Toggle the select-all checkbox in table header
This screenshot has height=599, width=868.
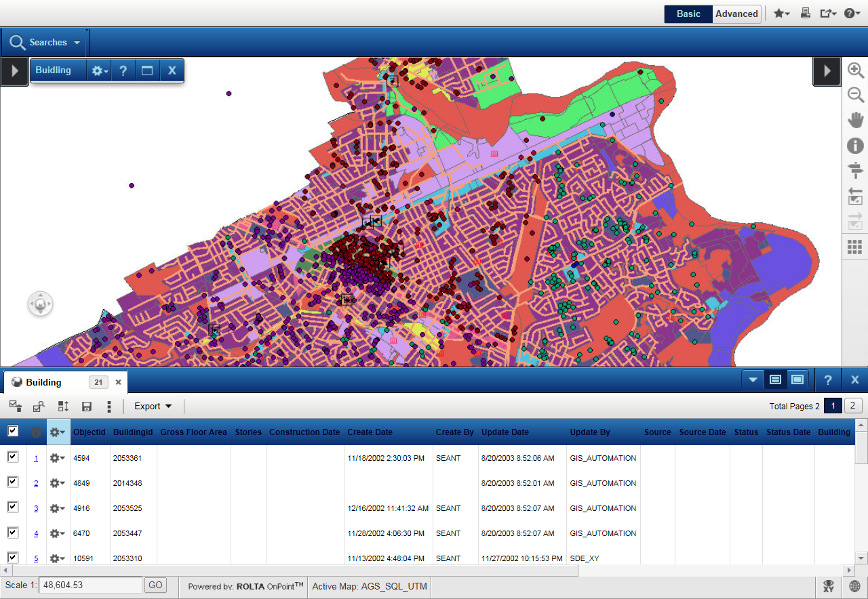point(13,432)
